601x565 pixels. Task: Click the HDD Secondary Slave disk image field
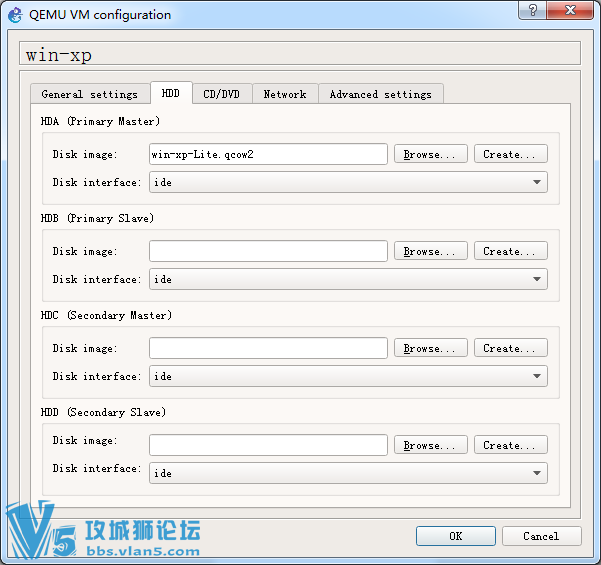tap(268, 445)
